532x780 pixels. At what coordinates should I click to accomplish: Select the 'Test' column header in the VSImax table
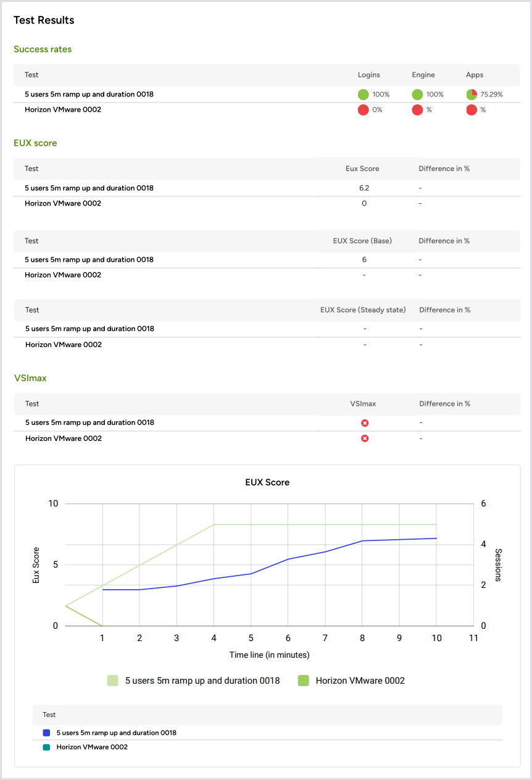[31, 403]
